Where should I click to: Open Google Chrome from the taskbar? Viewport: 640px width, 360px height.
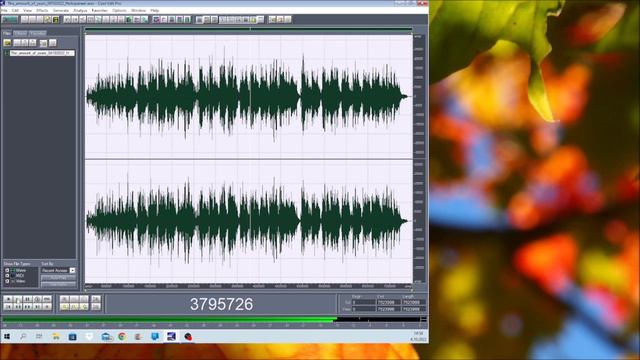122,337
